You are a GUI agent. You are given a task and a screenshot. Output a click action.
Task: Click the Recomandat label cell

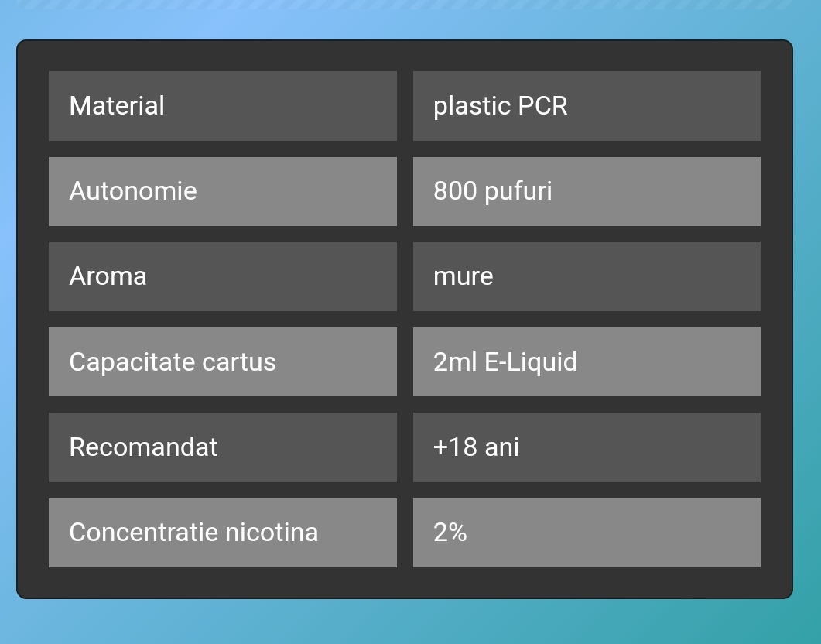[223, 447]
